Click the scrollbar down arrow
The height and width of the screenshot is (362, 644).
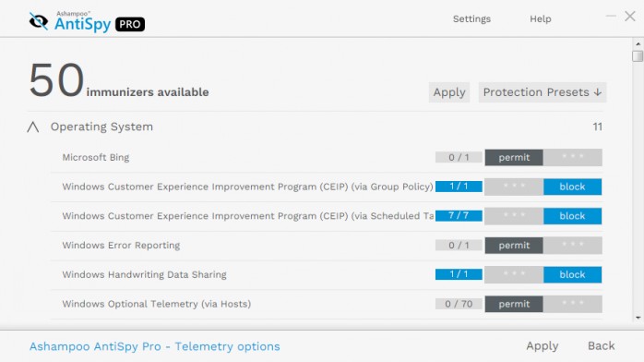(x=638, y=318)
